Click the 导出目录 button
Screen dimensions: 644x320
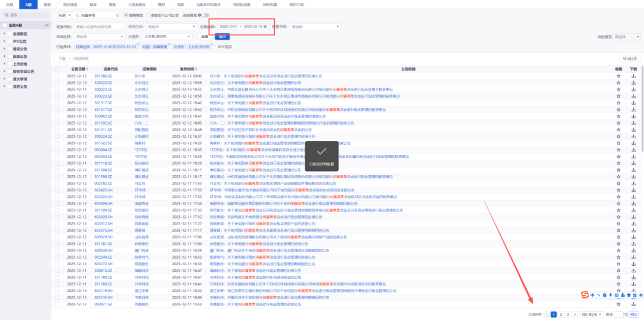click(x=629, y=58)
